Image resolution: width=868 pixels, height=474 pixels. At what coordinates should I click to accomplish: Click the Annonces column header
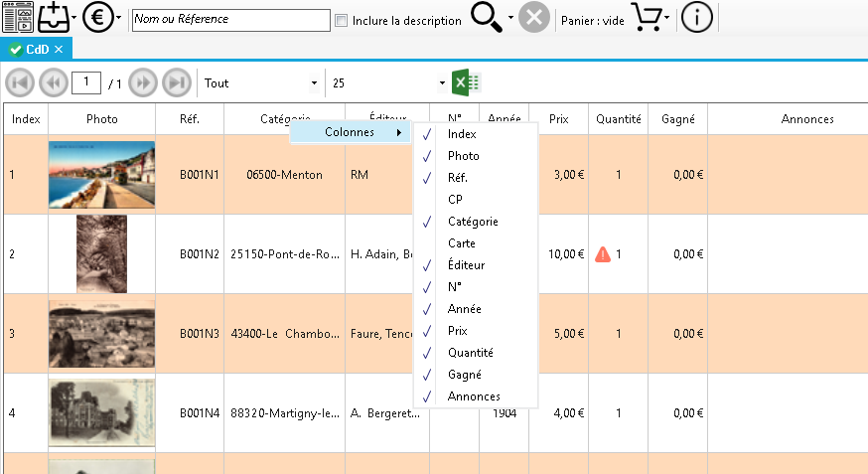click(x=806, y=119)
